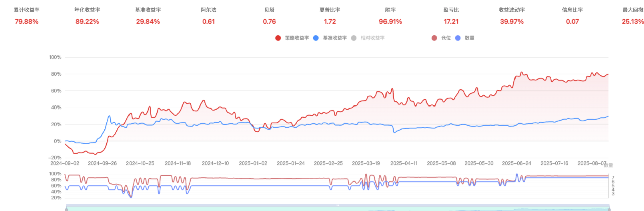Click the left handle of zoom slider
Viewport: 644px width, 211px height.
pos(66,209)
